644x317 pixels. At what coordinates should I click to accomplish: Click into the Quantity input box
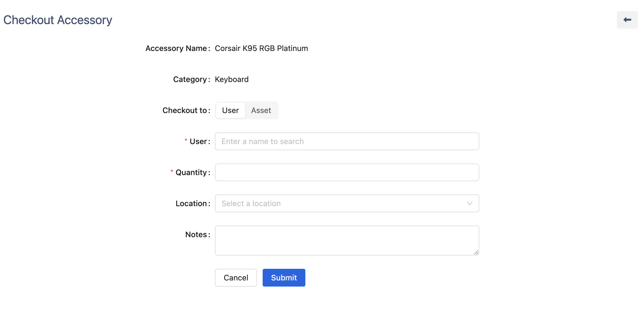347,172
